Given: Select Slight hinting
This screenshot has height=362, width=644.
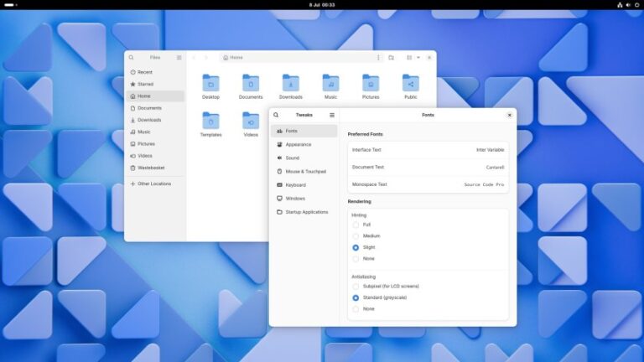Looking at the screenshot, I should [356, 247].
